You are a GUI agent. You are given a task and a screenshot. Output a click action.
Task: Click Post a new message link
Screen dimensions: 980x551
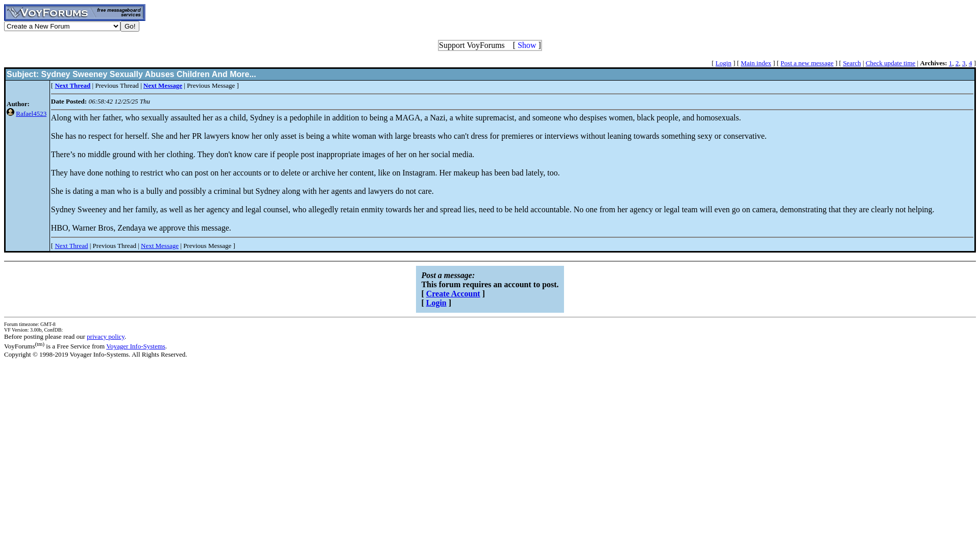point(807,63)
